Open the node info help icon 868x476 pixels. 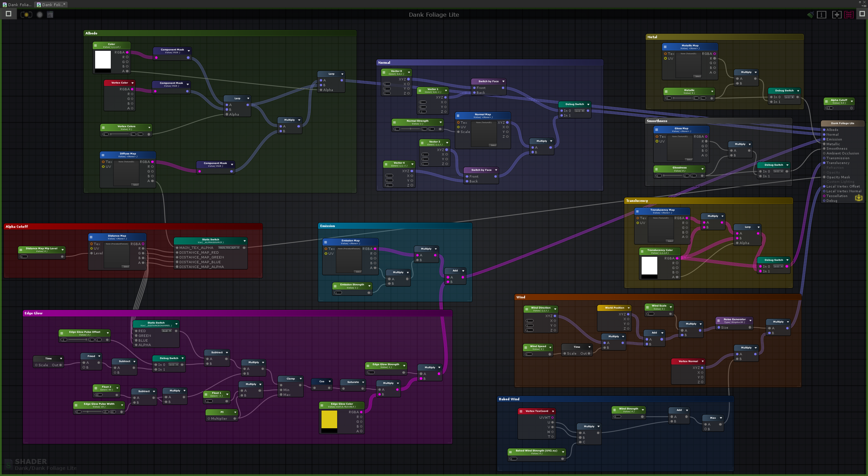tap(822, 15)
